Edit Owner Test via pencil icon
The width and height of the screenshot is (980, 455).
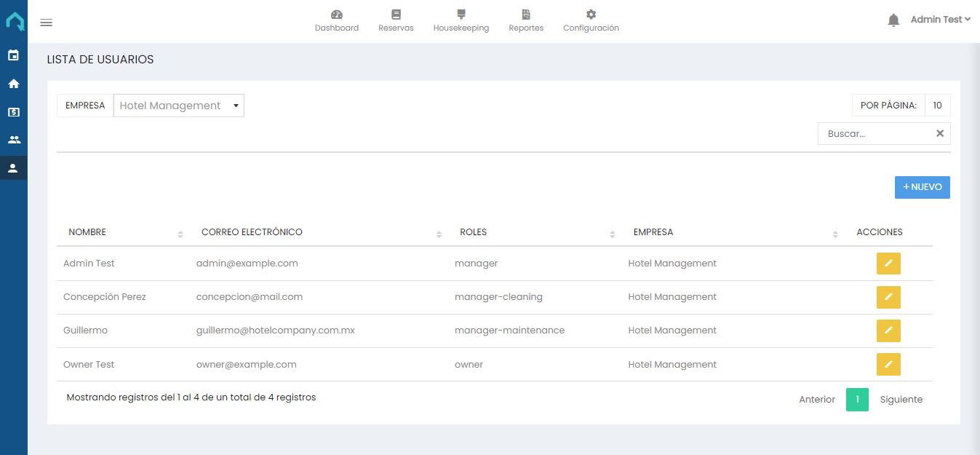[x=888, y=364]
